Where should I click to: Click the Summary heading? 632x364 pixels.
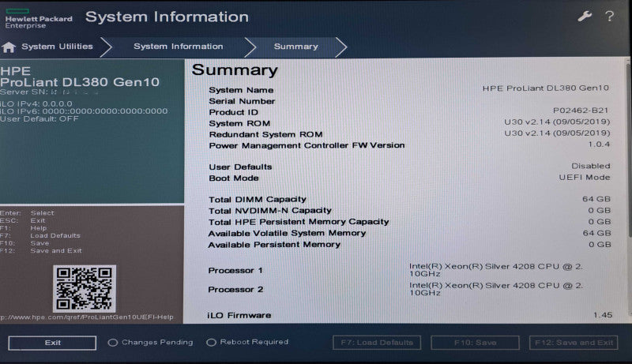(x=235, y=70)
